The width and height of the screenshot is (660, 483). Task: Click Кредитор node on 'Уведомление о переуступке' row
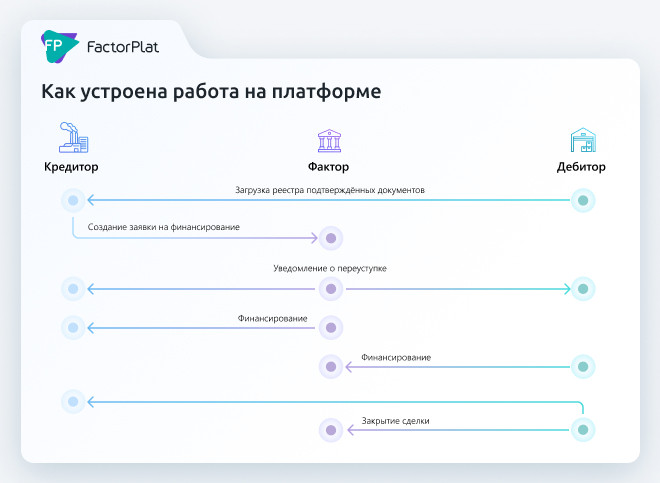click(73, 289)
